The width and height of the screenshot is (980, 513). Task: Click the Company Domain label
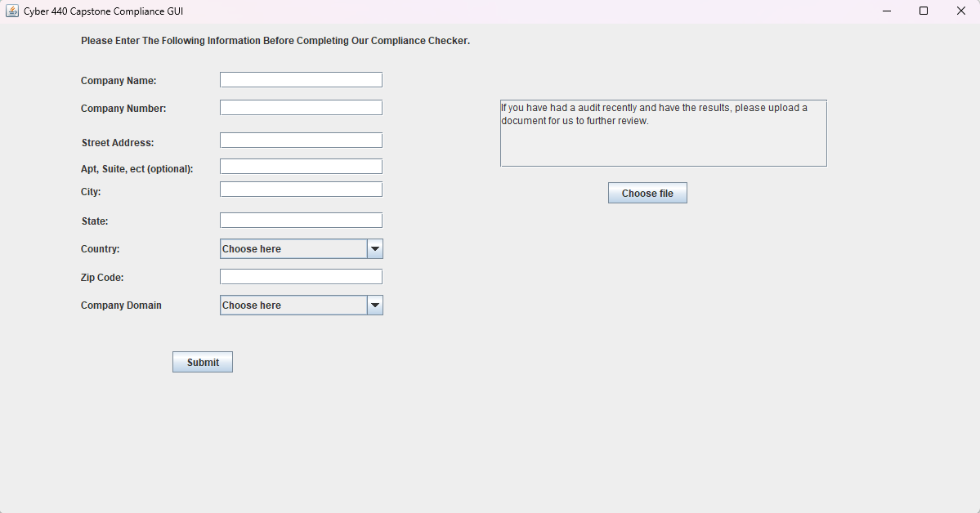[x=121, y=306]
